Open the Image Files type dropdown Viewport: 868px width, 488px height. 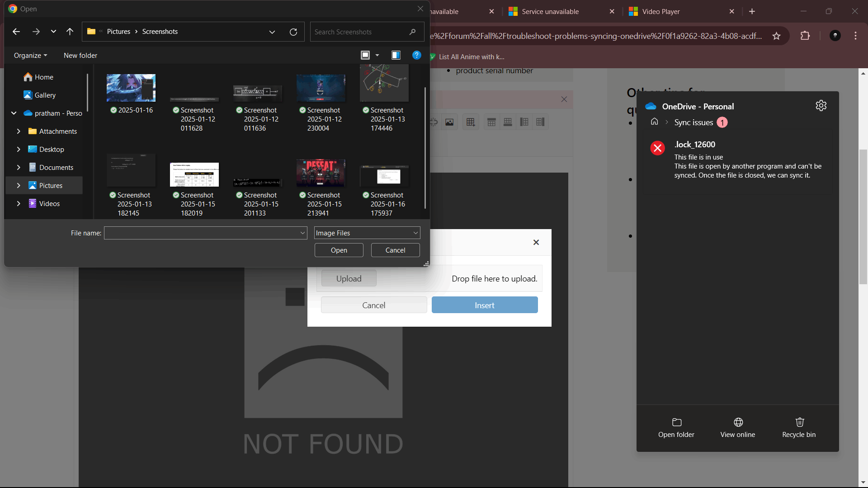[x=367, y=233]
